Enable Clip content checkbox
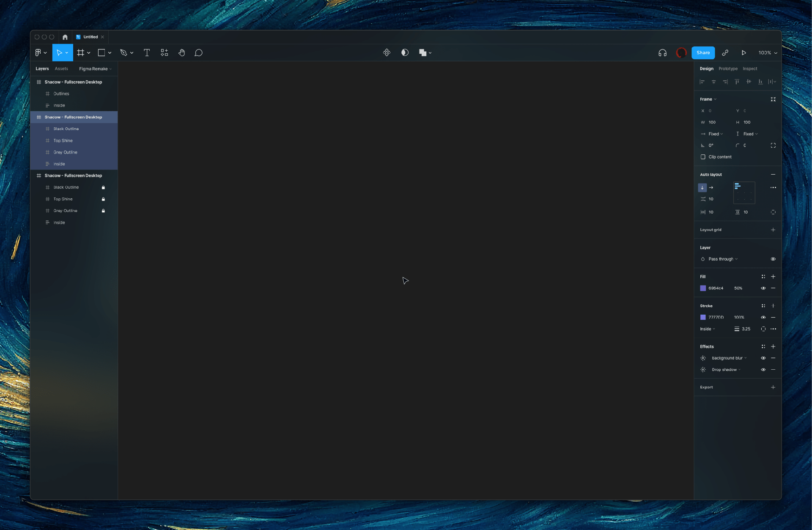Screen dimensions: 812x530 [703, 157]
